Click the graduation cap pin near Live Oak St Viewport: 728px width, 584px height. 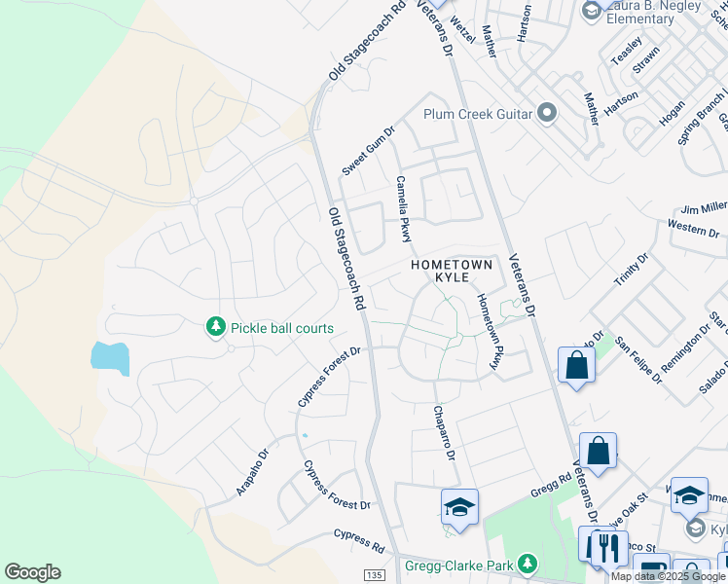(689, 496)
